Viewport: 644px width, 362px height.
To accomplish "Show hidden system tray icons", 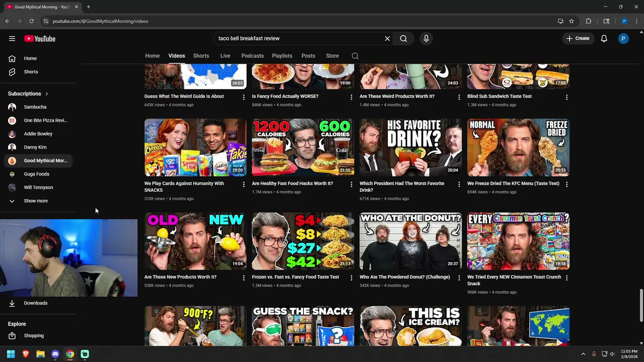I will click(583, 354).
